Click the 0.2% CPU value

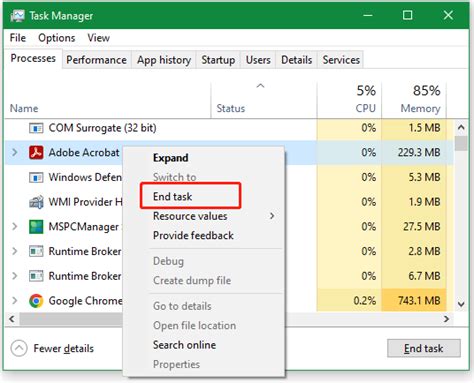pyautogui.click(x=365, y=301)
